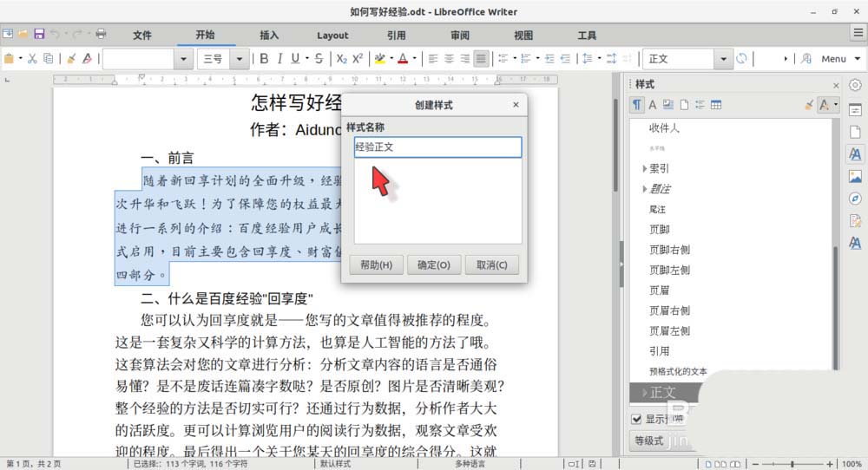Switch to single-page view in status bar

pyautogui.click(x=708, y=464)
